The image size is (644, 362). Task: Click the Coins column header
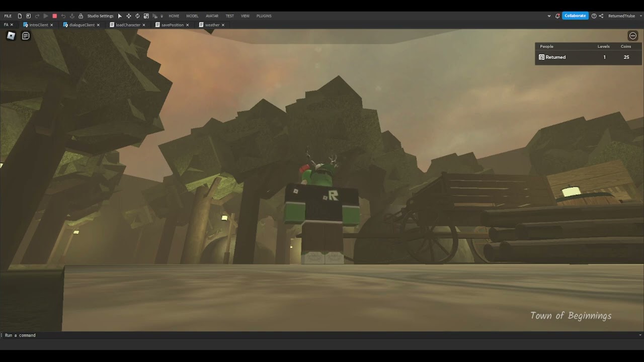[626, 46]
